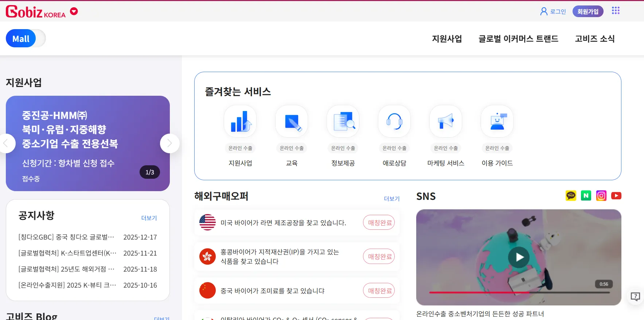Go to previous banner slide arrow

click(x=6, y=143)
